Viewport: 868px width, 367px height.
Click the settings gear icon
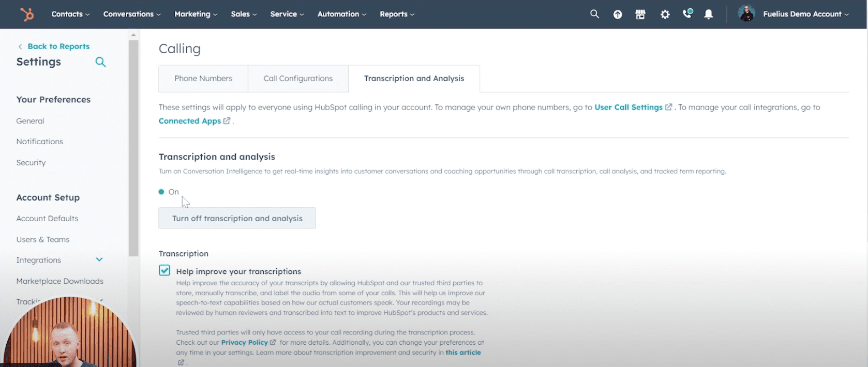(x=664, y=14)
